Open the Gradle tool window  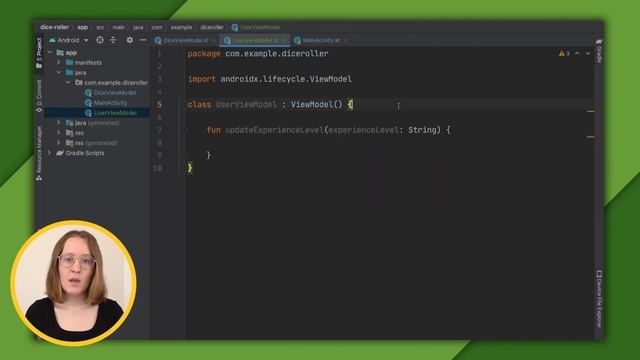click(599, 51)
